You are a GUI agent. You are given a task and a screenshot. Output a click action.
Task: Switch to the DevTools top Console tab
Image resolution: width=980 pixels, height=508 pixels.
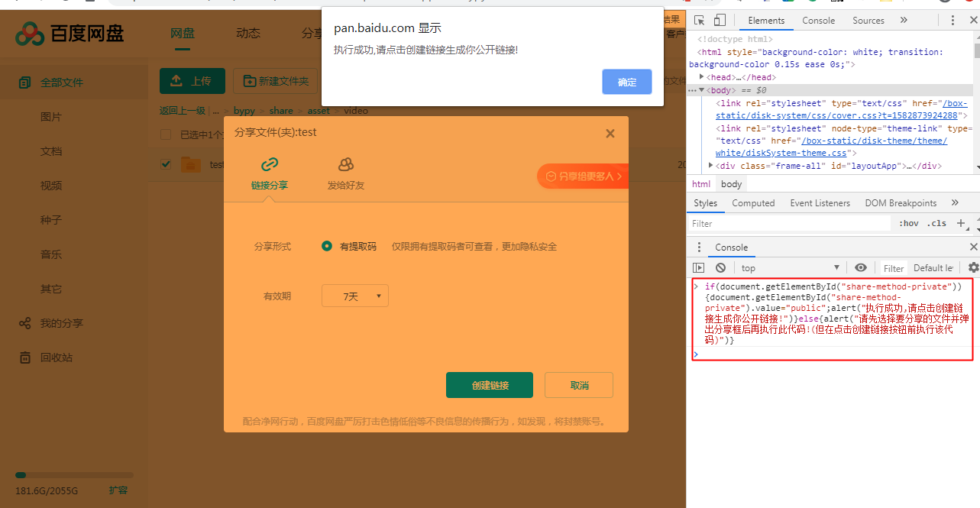point(818,21)
